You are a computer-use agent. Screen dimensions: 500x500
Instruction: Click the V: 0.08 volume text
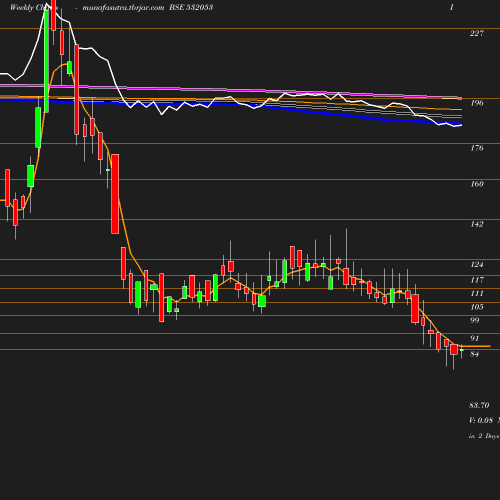(x=481, y=420)
